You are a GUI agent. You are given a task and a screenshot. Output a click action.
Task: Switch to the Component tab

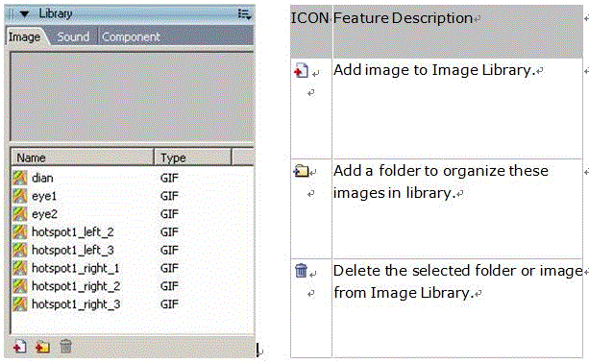coord(131,36)
